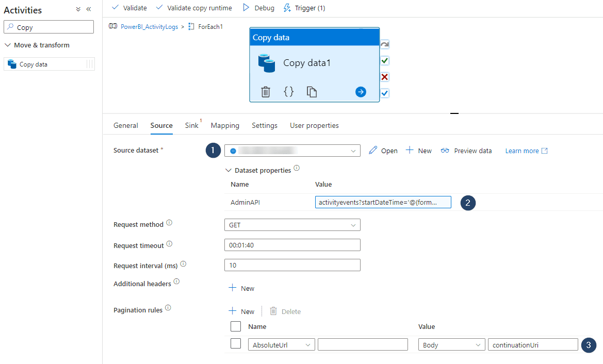603x364 pixels.
Task: Click the Request method info icon
Action: 169,224
